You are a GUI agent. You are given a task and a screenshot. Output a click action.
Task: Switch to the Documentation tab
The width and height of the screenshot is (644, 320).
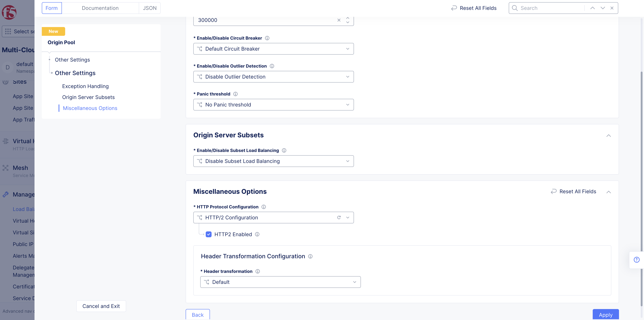[x=100, y=8]
